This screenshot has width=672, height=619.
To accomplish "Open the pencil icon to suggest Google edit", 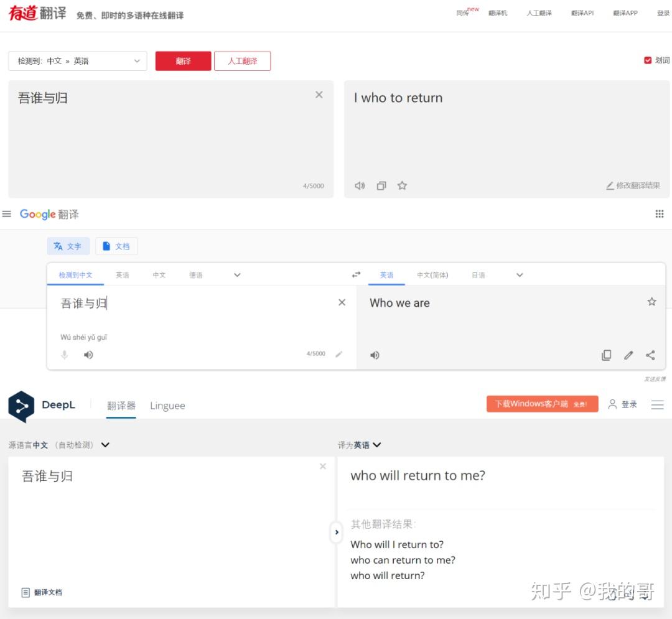I will tap(628, 355).
